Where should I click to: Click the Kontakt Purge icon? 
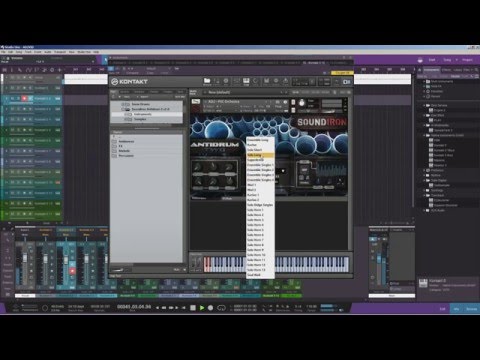[x=285, y=81]
